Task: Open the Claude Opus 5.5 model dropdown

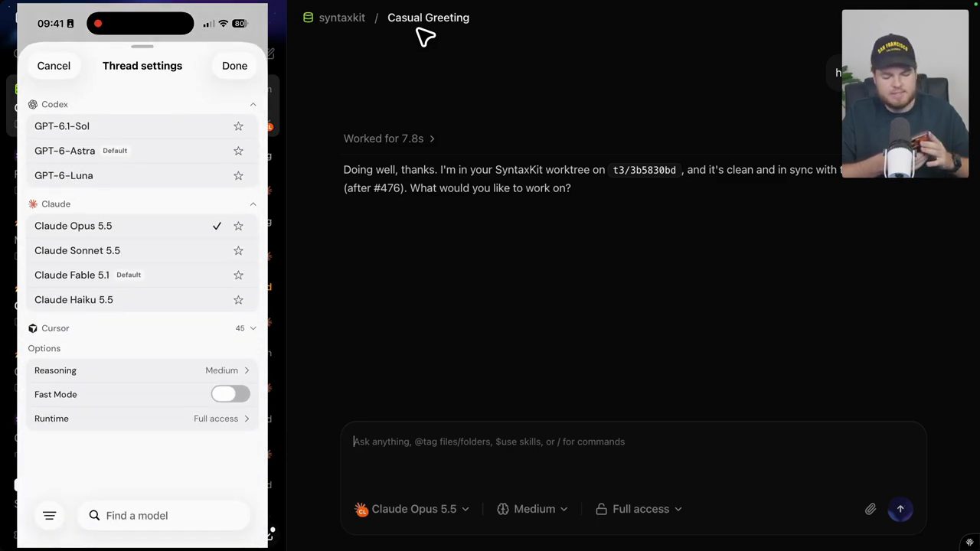Action: (x=412, y=509)
